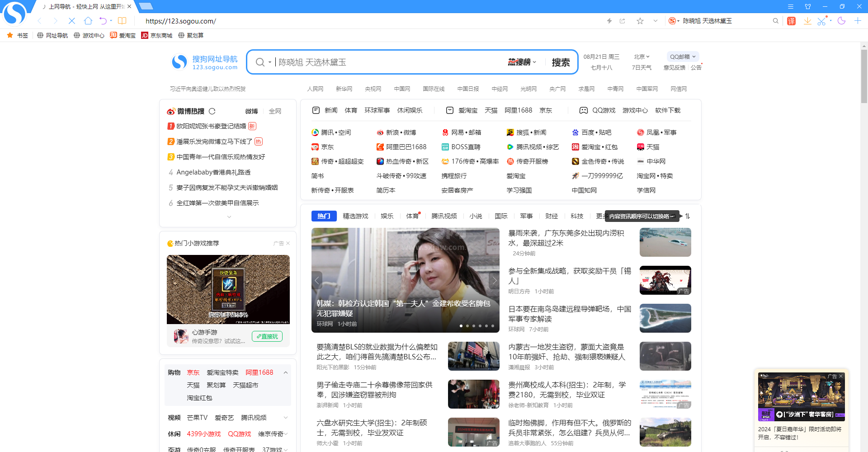868x452 pixels.
Task: Click the page vertical scrollbar
Action: click(x=864, y=77)
